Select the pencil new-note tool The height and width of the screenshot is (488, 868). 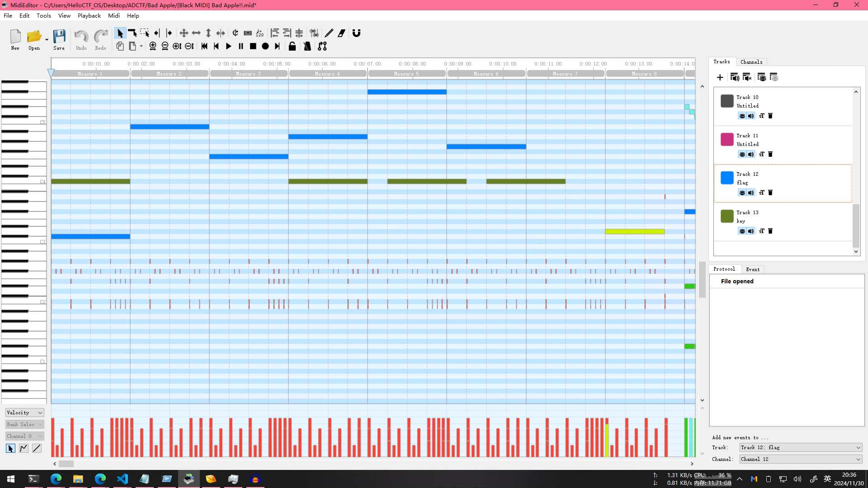(x=329, y=33)
